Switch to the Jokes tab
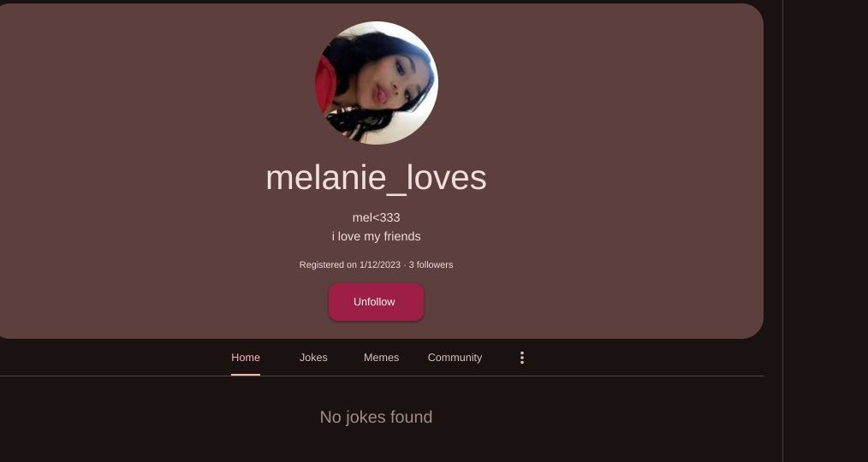868x462 pixels. (313, 358)
